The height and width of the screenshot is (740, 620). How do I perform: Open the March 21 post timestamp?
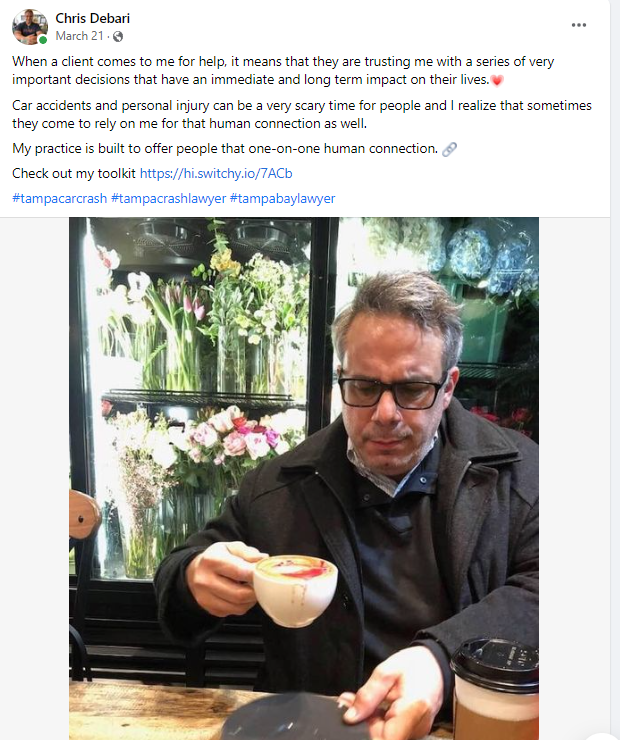79,36
